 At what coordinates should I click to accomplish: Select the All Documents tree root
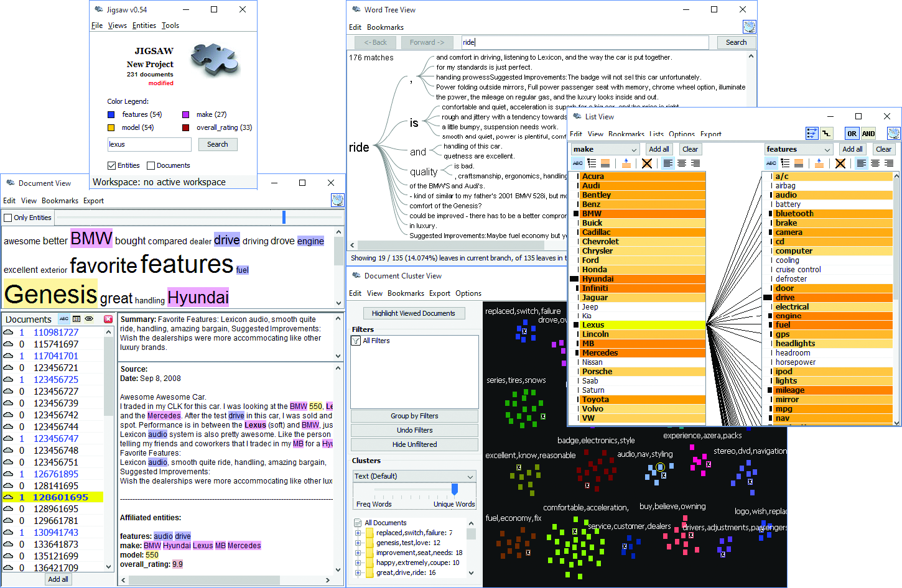click(x=385, y=523)
